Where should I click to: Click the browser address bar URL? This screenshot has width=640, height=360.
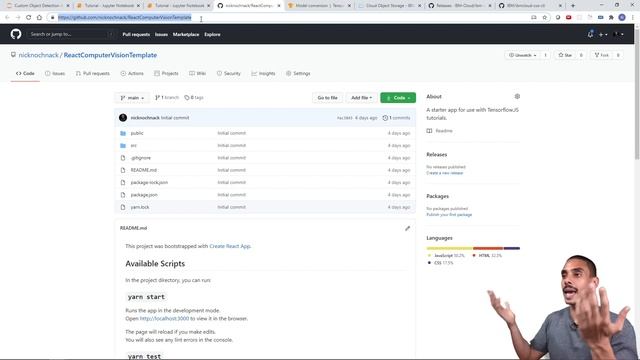tap(124, 18)
